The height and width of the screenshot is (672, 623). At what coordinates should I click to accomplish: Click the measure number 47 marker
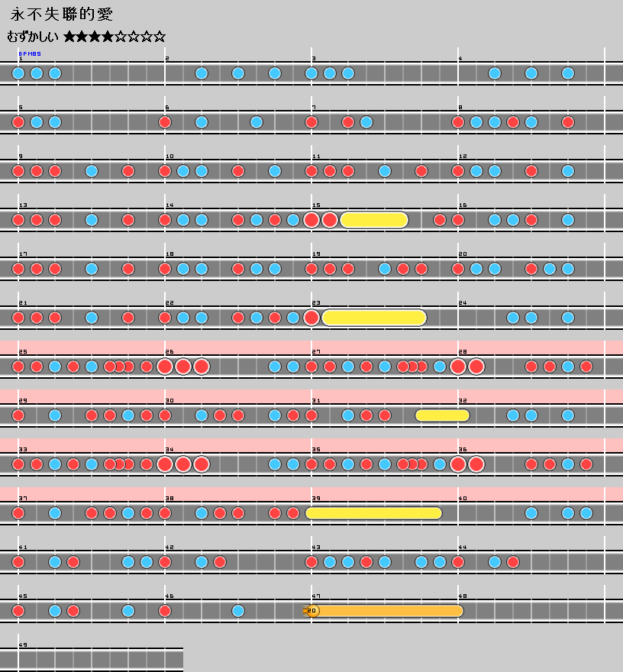[x=315, y=596]
